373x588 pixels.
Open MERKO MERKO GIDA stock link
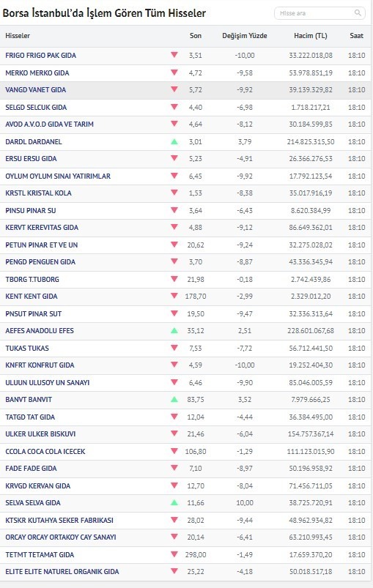[x=37, y=72]
